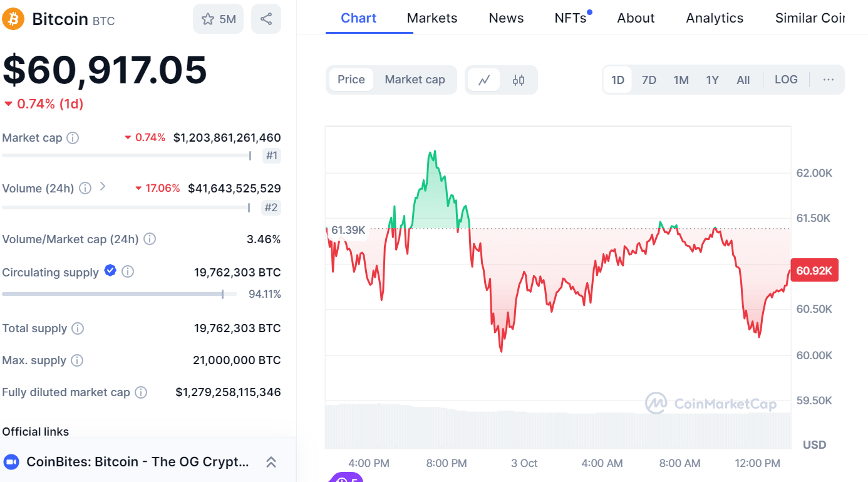Expand the CoinBites banner with double chevron
Viewport: 868px width, 482px height.
(271, 463)
